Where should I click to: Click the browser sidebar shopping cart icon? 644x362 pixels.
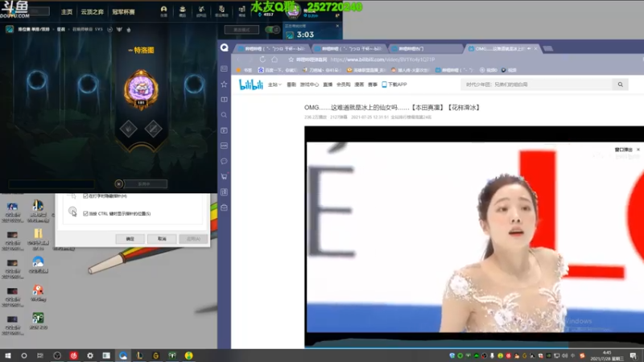tap(224, 176)
